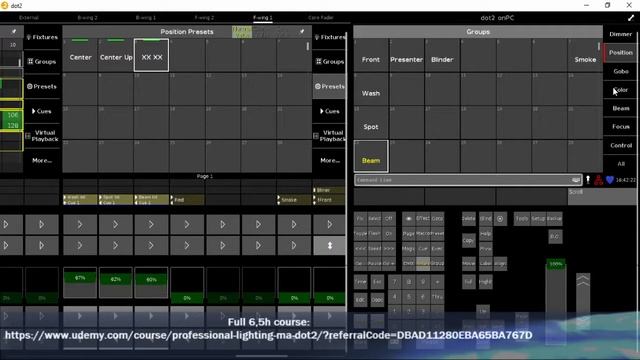Expand More... right of Position Presets

[330, 160]
